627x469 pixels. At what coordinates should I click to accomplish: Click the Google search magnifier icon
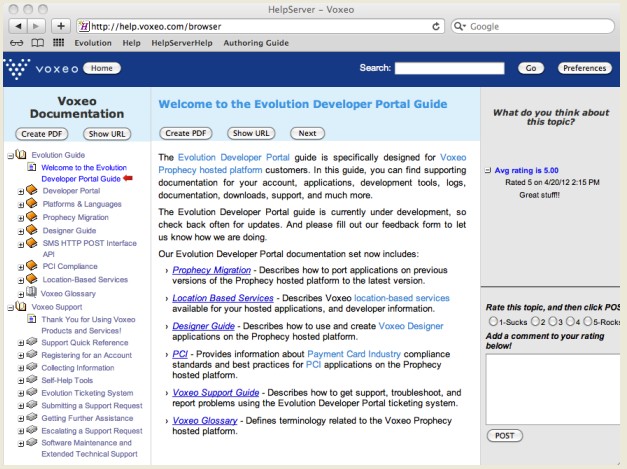click(x=459, y=26)
